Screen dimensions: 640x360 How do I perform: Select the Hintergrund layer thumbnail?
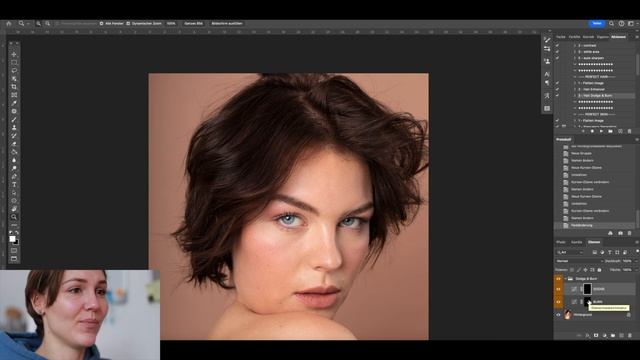pos(568,315)
